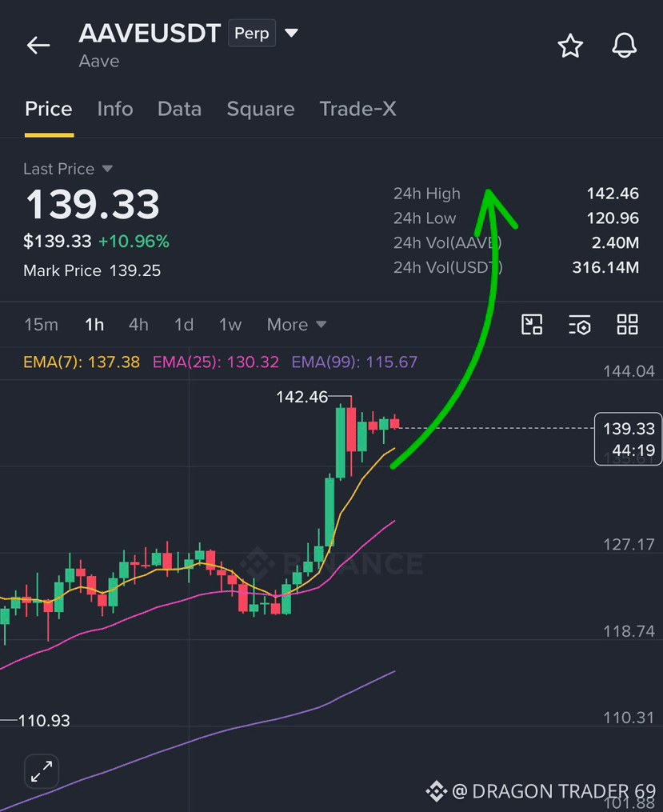Viewport: 663px width, 812px height.
Task: Open the AAVEUSDT pair selector arrow
Action: point(291,33)
